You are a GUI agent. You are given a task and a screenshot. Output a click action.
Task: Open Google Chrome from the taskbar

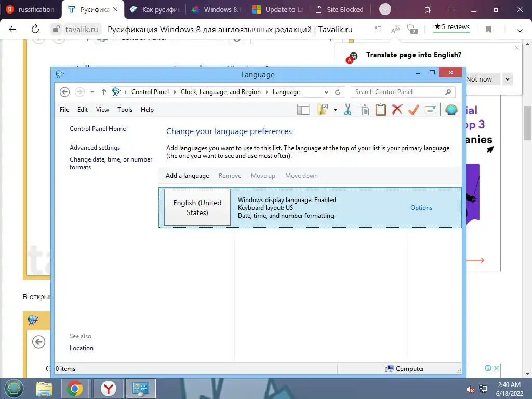click(x=75, y=389)
